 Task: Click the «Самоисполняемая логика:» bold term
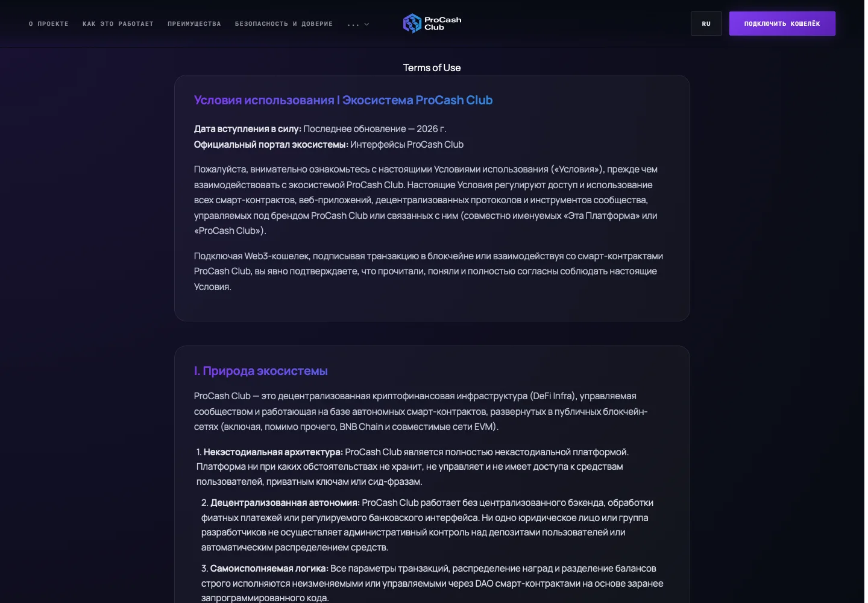pos(269,569)
